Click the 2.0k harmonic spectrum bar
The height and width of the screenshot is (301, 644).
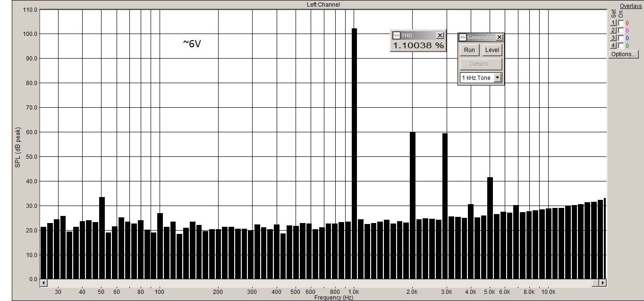click(x=413, y=206)
